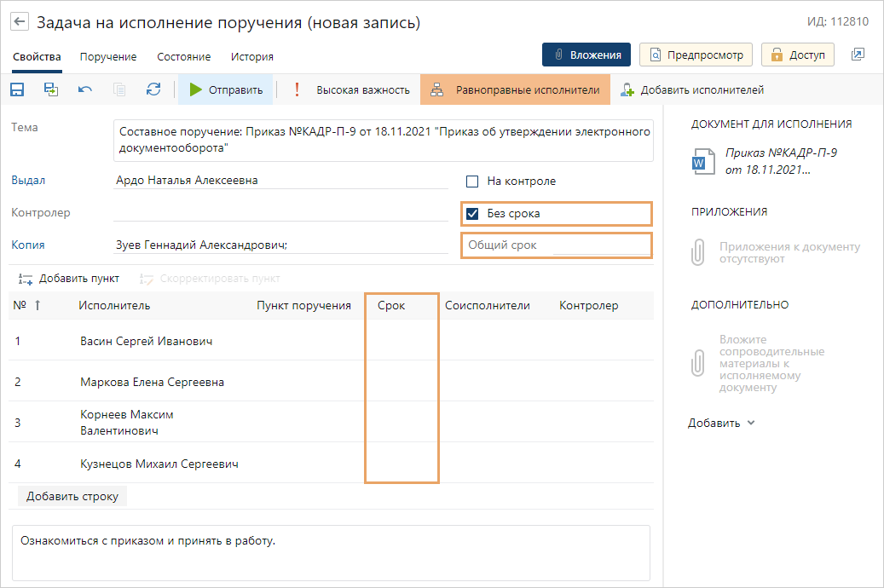Click the Общий срок date field
The height and width of the screenshot is (588, 884).
556,245
